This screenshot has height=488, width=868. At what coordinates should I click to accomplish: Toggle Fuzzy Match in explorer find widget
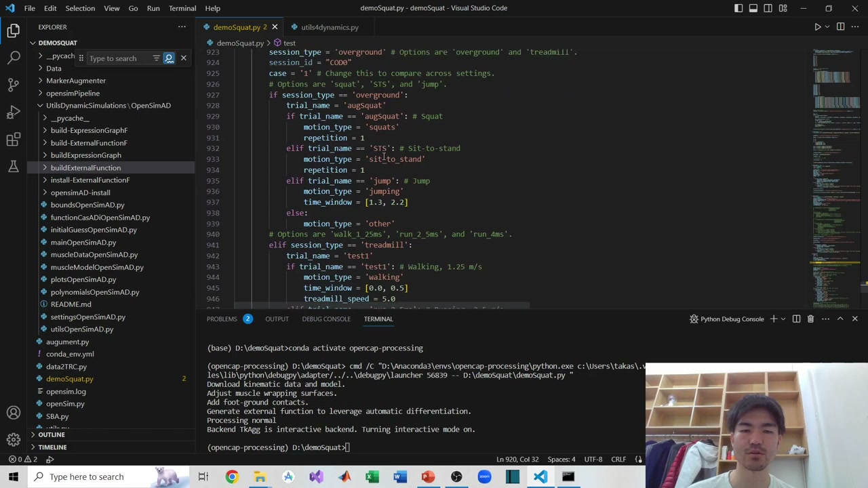[169, 58]
